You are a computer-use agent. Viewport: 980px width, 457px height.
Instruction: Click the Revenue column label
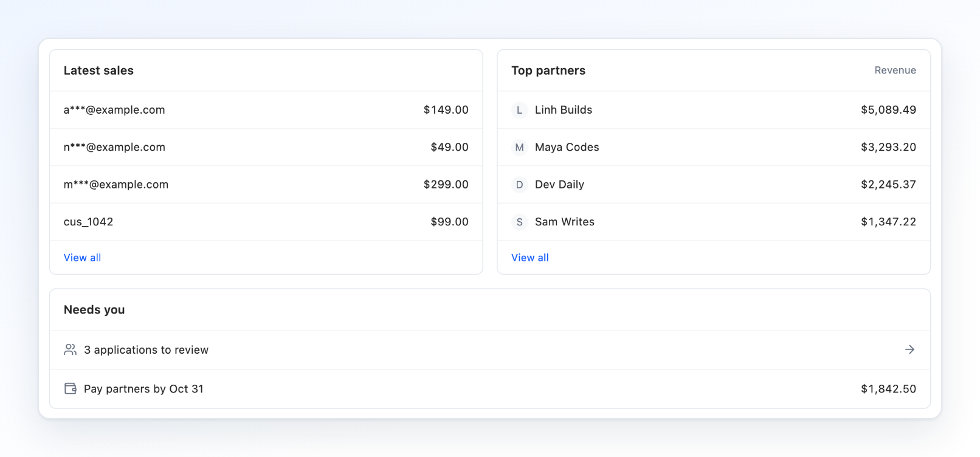(895, 70)
